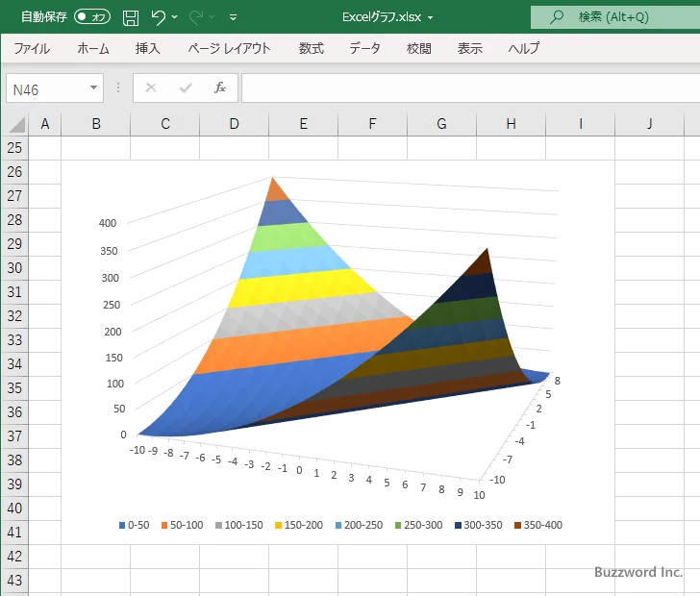Switch to the 数式 tab

click(x=312, y=48)
